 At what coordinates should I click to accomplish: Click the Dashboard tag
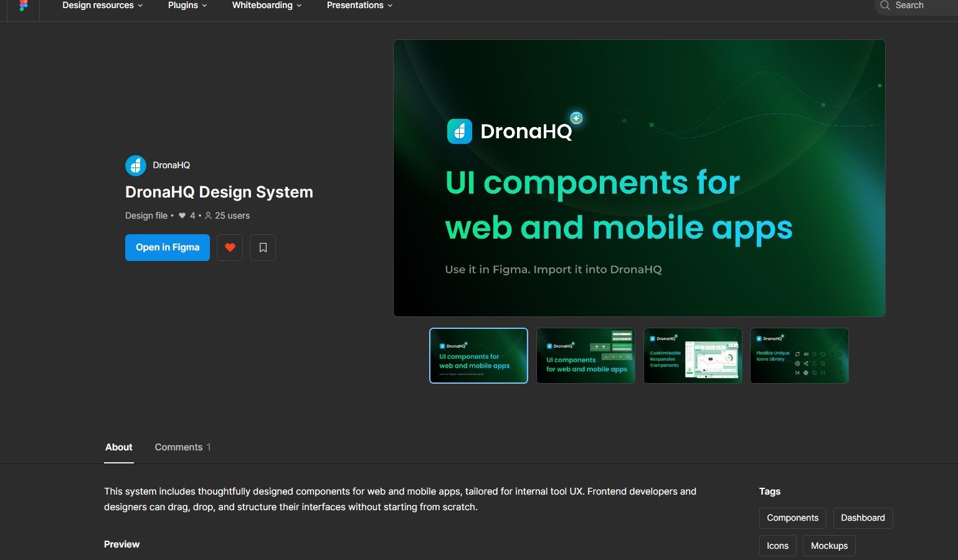[x=863, y=518]
